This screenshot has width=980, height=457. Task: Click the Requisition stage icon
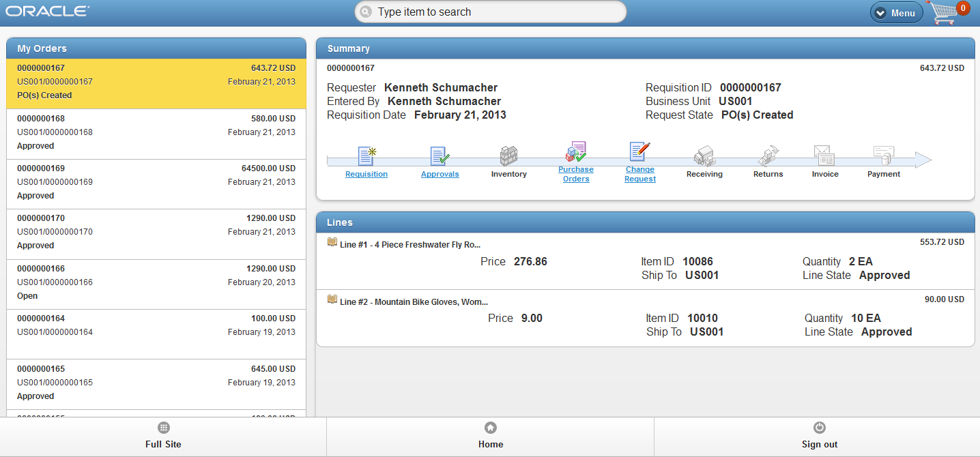(x=366, y=156)
